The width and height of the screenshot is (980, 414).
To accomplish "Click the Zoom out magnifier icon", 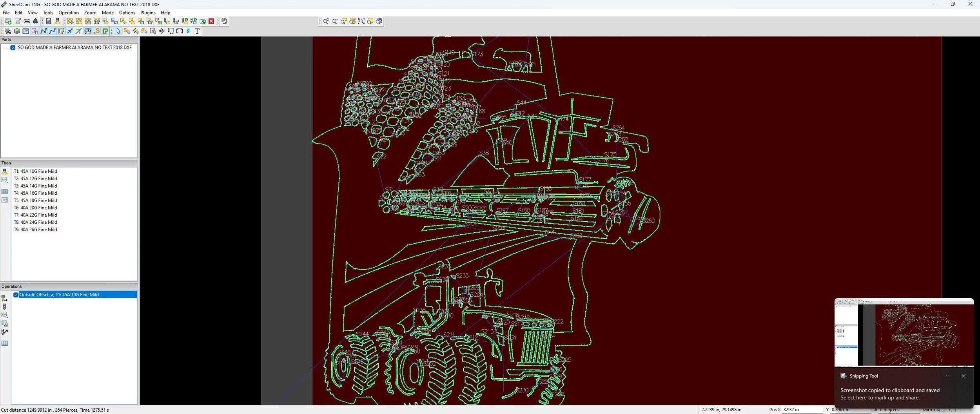I will [x=335, y=21].
